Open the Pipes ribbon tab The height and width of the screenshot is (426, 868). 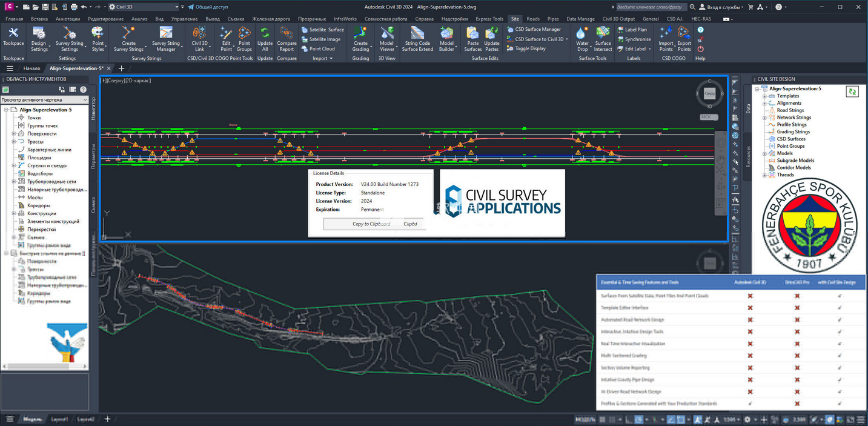tap(553, 19)
